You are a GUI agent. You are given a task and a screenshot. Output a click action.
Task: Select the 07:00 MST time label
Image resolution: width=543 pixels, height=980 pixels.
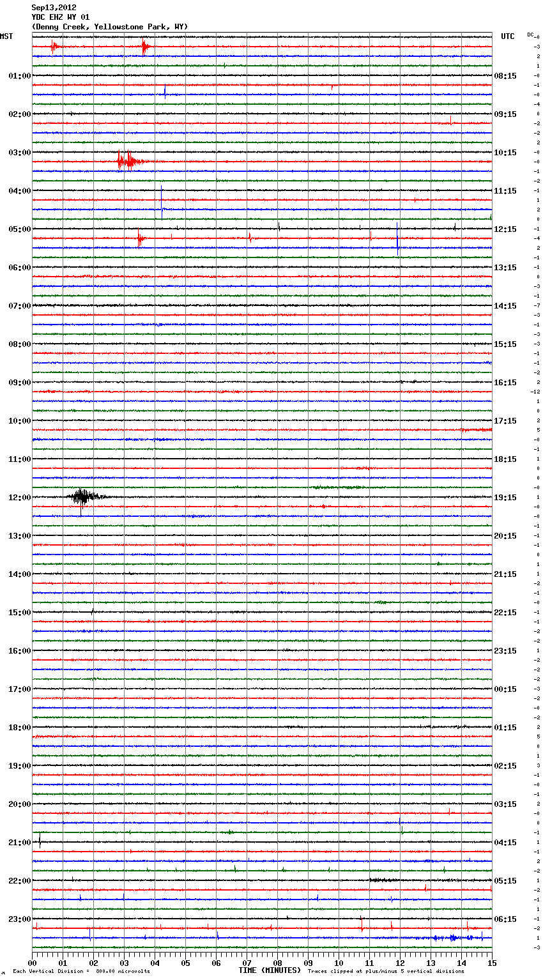pos(20,306)
